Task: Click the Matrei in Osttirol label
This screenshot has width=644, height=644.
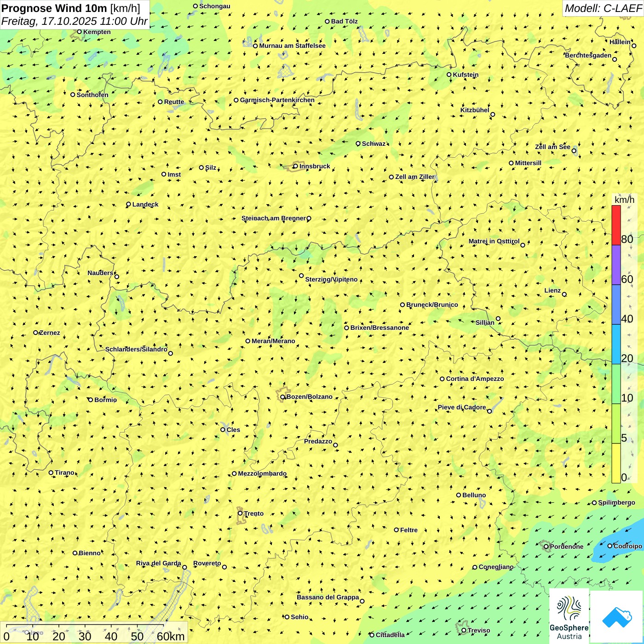Action: (x=494, y=241)
